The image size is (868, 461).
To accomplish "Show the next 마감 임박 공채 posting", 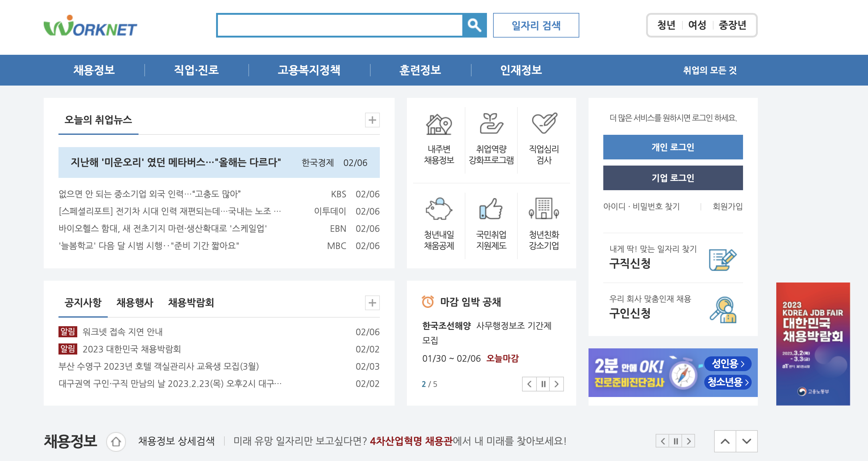I will coord(556,384).
